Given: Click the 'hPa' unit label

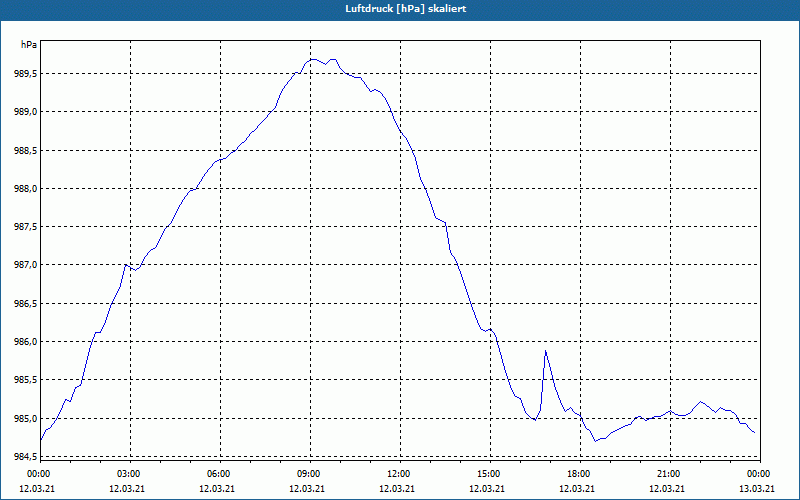Looking at the screenshot, I should pos(29,45).
